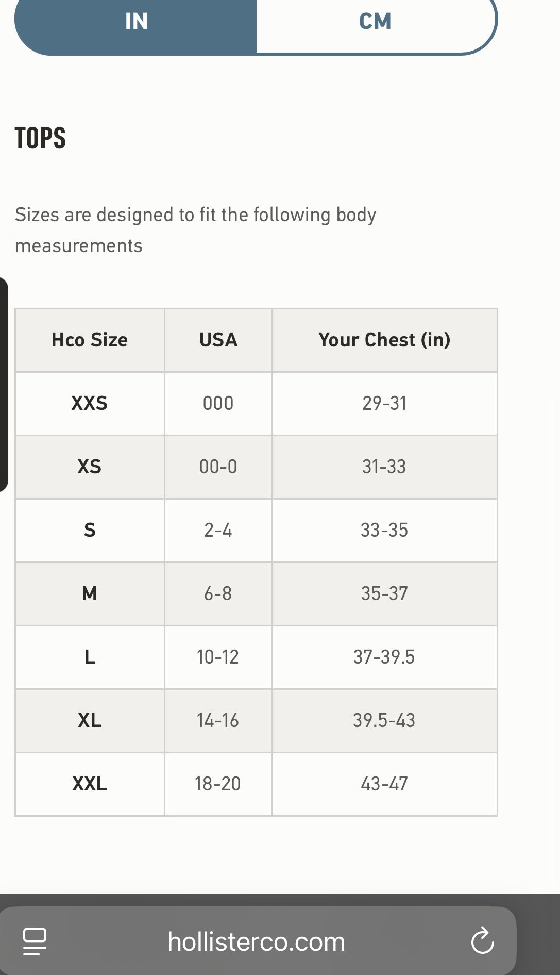Tap the Your Chest (in) column header
This screenshot has height=975, width=560.
click(x=384, y=340)
